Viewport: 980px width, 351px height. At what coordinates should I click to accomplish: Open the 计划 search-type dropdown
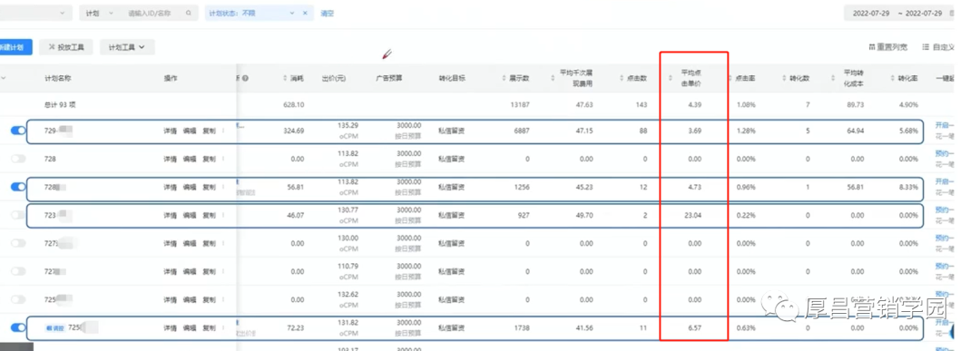[100, 13]
